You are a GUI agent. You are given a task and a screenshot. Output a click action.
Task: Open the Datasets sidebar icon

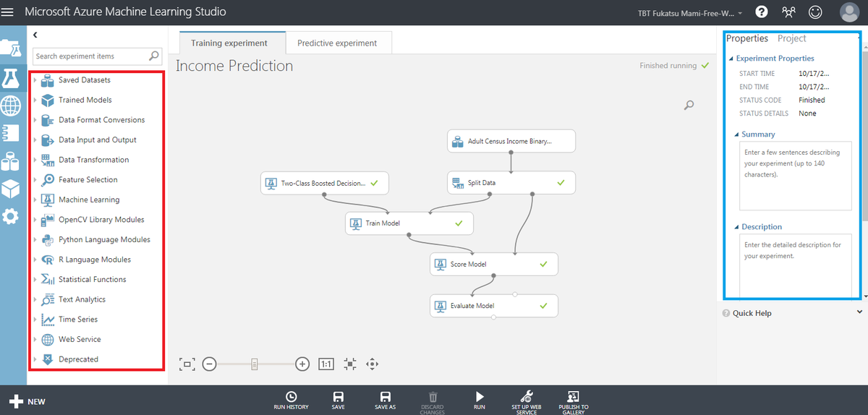(10, 161)
